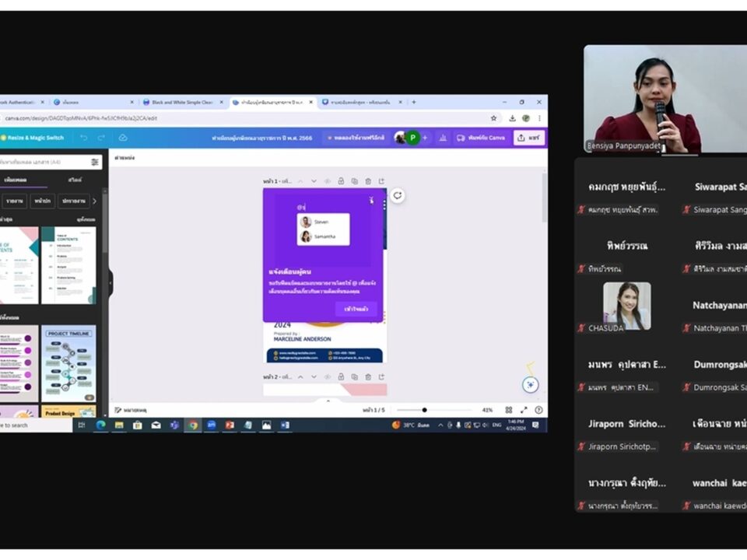Open Chrome downloads icon
The image size is (747, 560).
(x=512, y=118)
